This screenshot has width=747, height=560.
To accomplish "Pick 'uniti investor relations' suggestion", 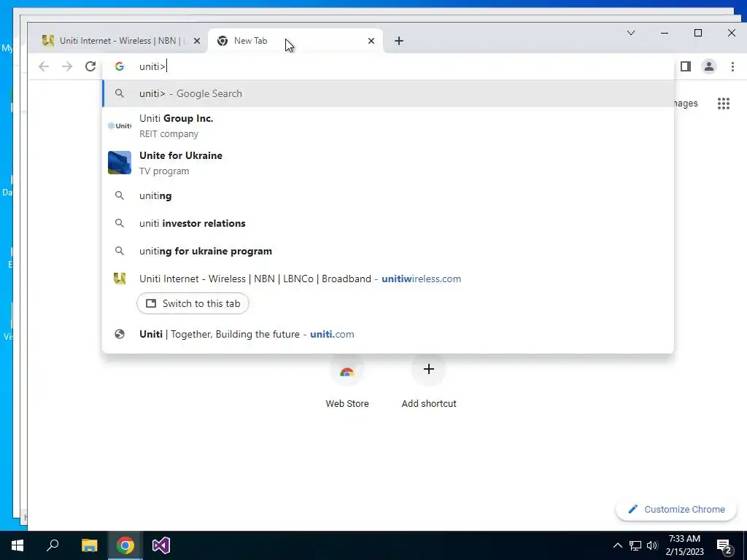I will tap(388, 223).
